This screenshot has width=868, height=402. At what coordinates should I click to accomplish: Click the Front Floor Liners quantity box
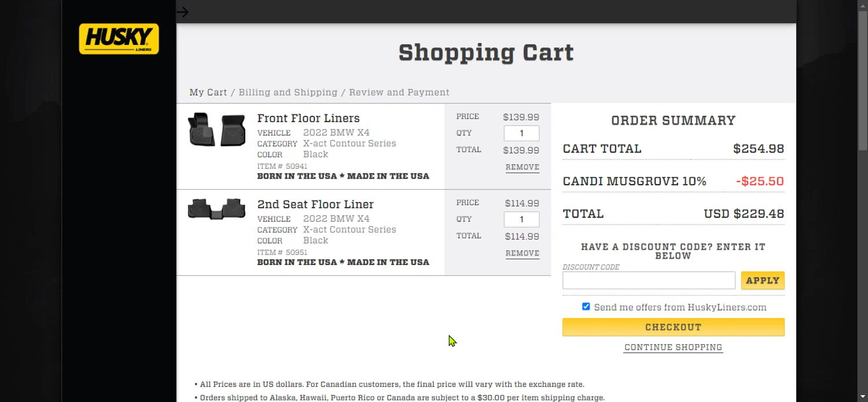coord(521,134)
